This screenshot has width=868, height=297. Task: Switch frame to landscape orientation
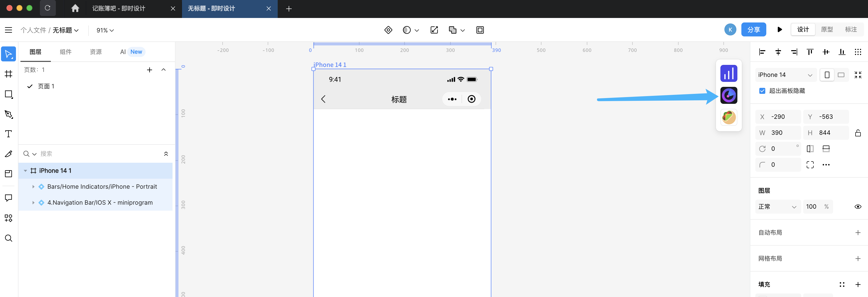pos(841,75)
